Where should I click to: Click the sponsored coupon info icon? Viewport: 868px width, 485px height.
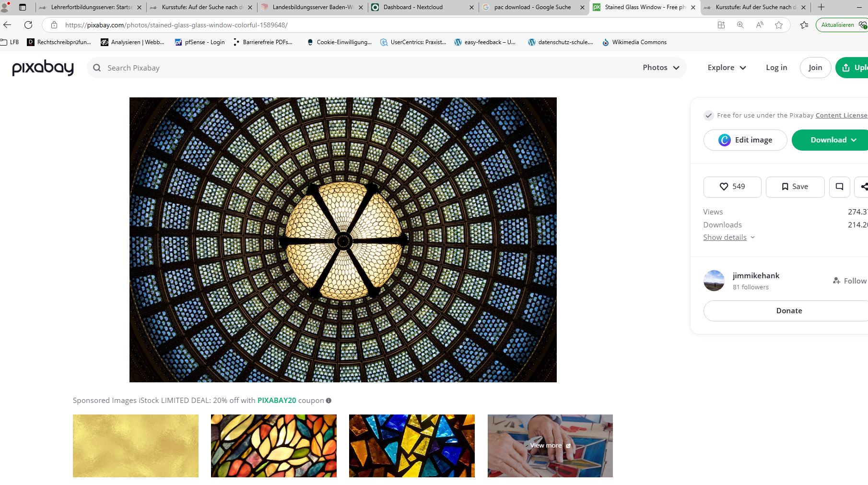[328, 401]
